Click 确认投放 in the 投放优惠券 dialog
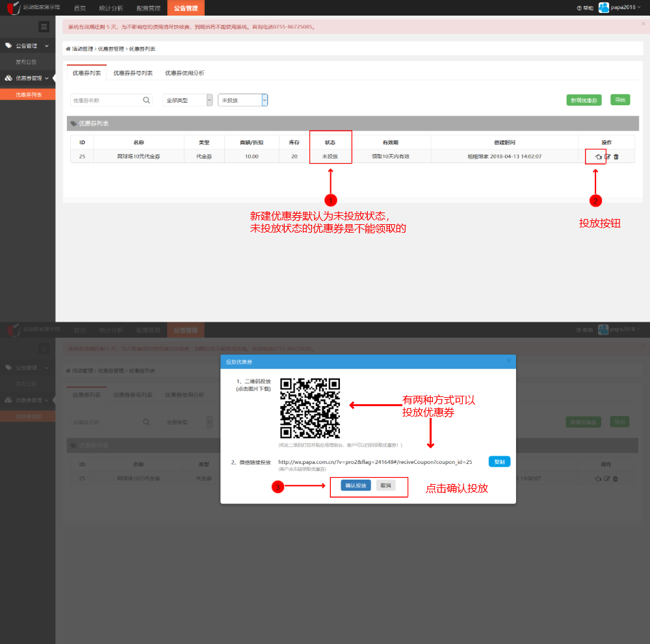Viewport: 650px width, 644px height. [356, 485]
